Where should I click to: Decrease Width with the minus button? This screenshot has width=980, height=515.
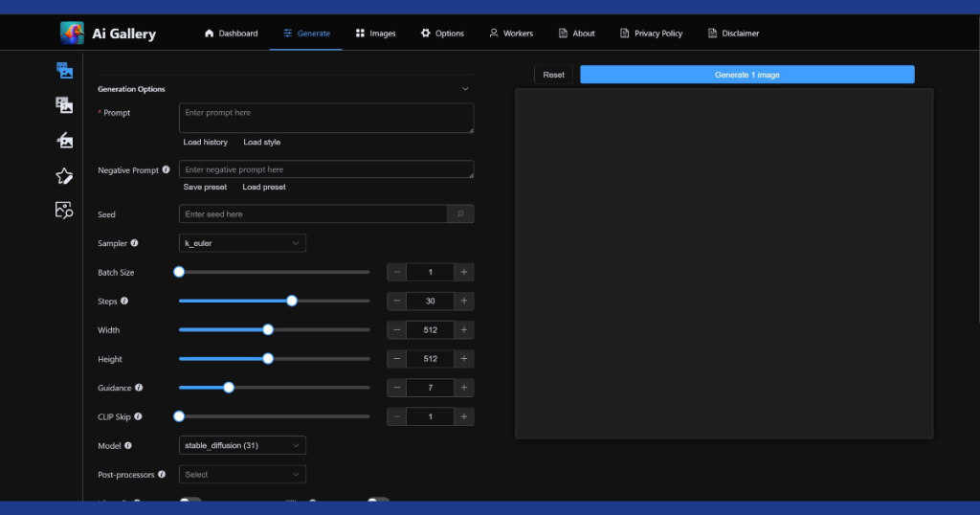397,330
